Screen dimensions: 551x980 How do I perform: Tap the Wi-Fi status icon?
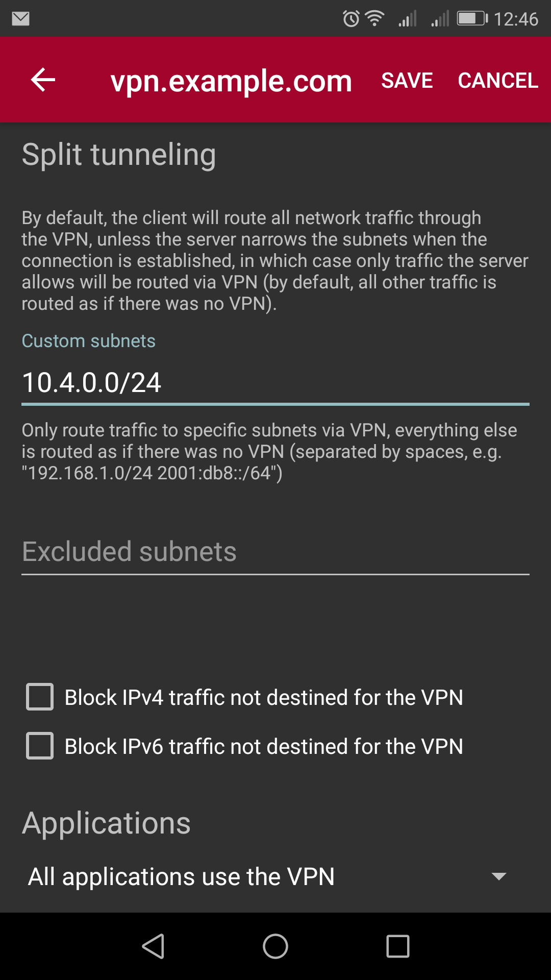(x=375, y=19)
